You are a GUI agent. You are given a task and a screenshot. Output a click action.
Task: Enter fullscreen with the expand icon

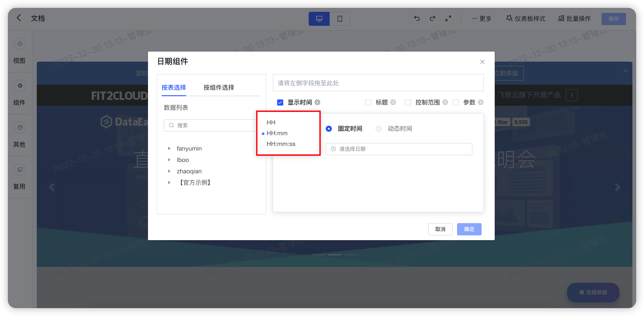pos(448,18)
